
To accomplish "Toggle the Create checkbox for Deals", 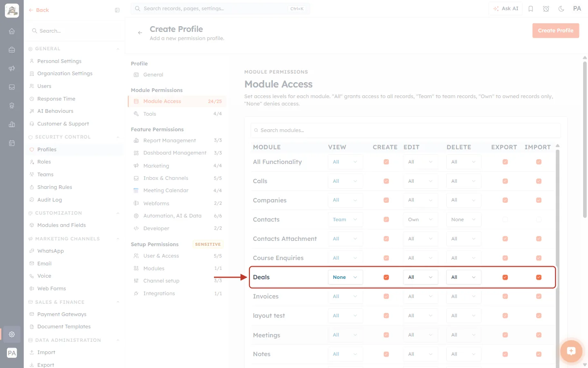I will [x=386, y=277].
